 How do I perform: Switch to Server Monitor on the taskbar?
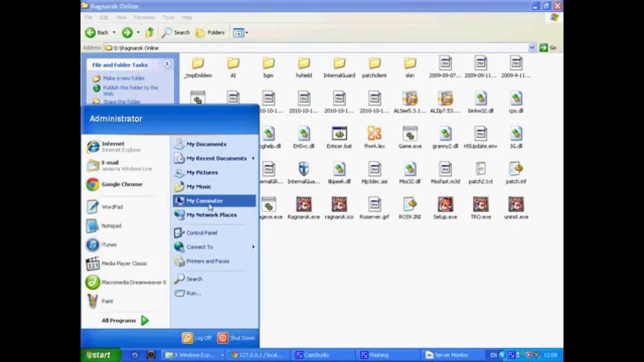pyautogui.click(x=453, y=355)
